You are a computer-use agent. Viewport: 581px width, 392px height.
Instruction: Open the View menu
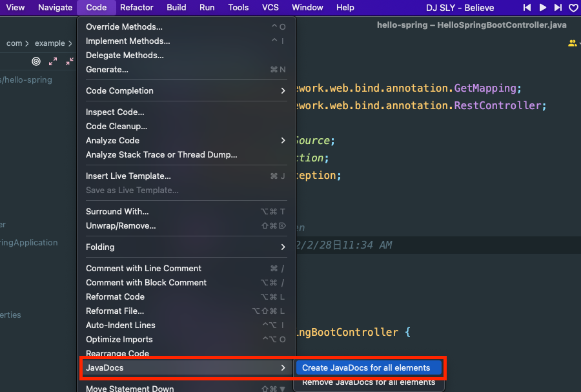click(x=15, y=7)
